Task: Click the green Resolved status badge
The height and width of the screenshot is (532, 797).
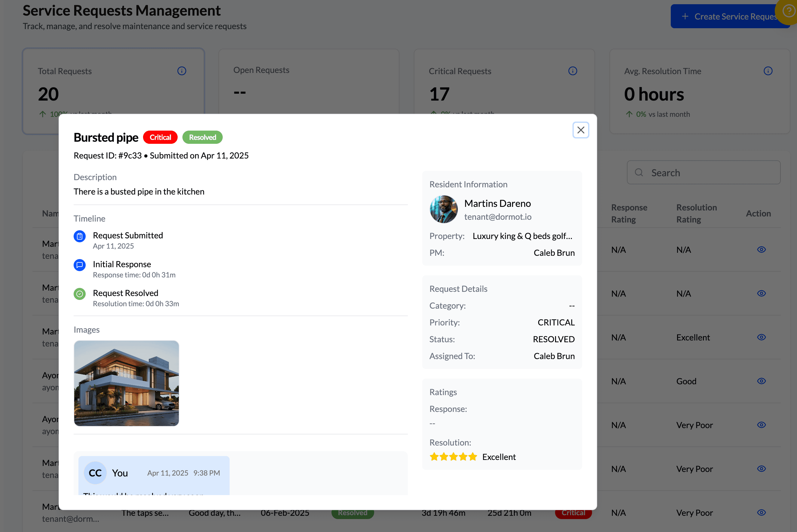Action: click(x=202, y=137)
